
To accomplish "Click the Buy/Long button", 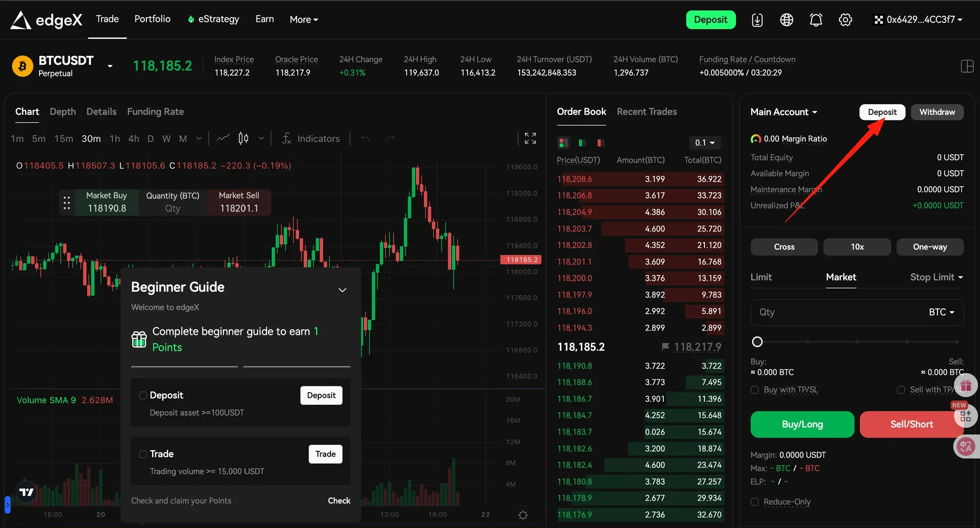I will pyautogui.click(x=802, y=424).
